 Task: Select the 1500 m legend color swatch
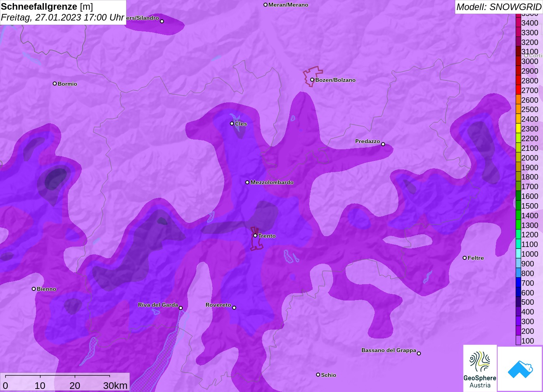click(518, 205)
